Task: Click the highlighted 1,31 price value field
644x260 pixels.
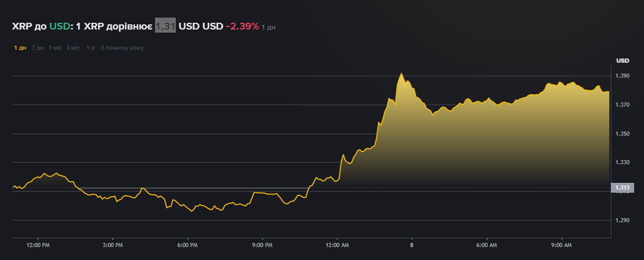Action: pos(165,26)
